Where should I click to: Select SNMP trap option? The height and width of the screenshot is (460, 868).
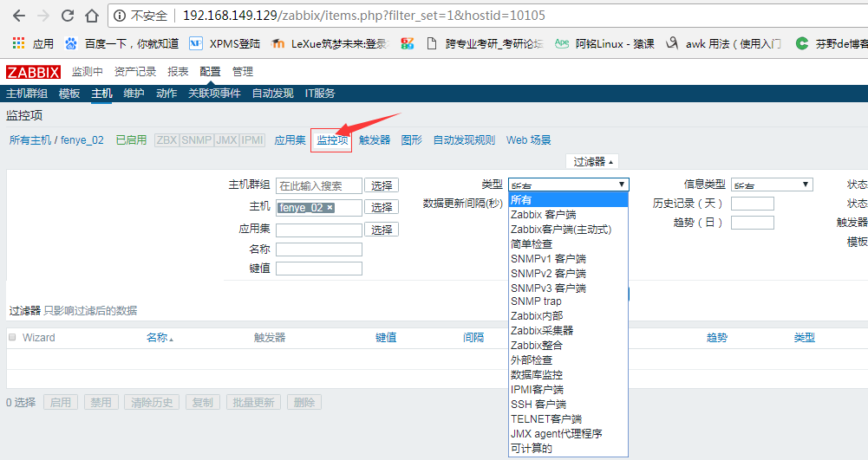pyautogui.click(x=569, y=301)
